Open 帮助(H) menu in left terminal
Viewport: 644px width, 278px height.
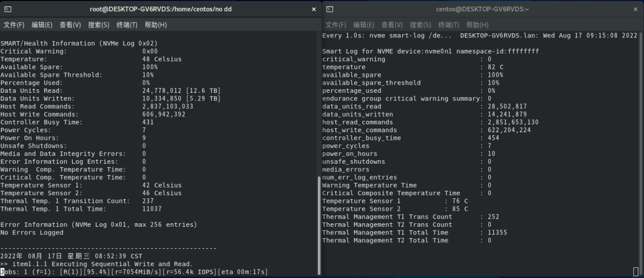156,25
